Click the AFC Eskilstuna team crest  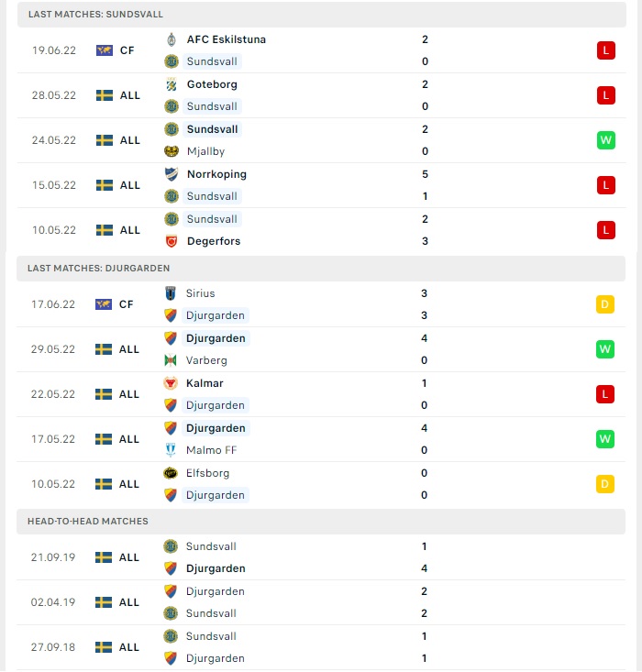pos(172,39)
